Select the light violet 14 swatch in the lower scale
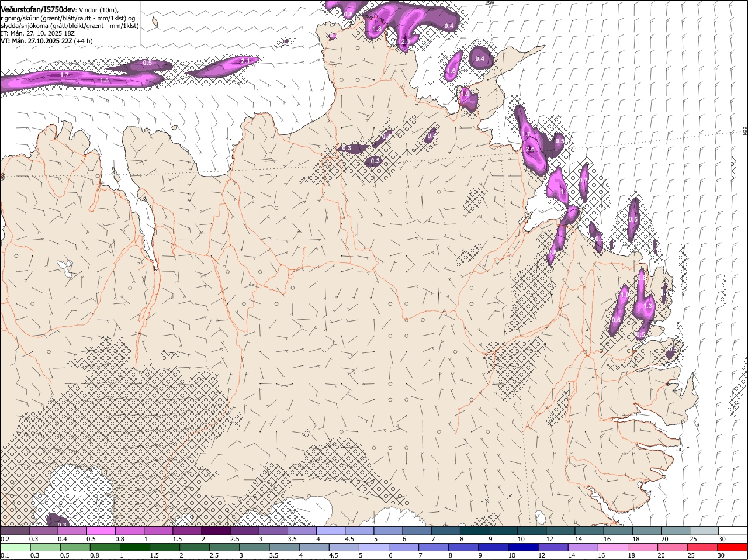 coord(583,547)
